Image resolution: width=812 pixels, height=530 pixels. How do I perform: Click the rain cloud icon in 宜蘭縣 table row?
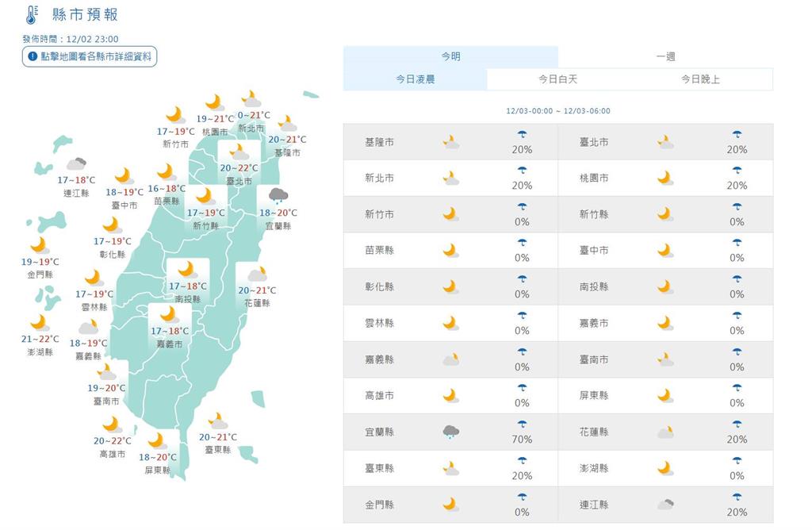click(450, 432)
